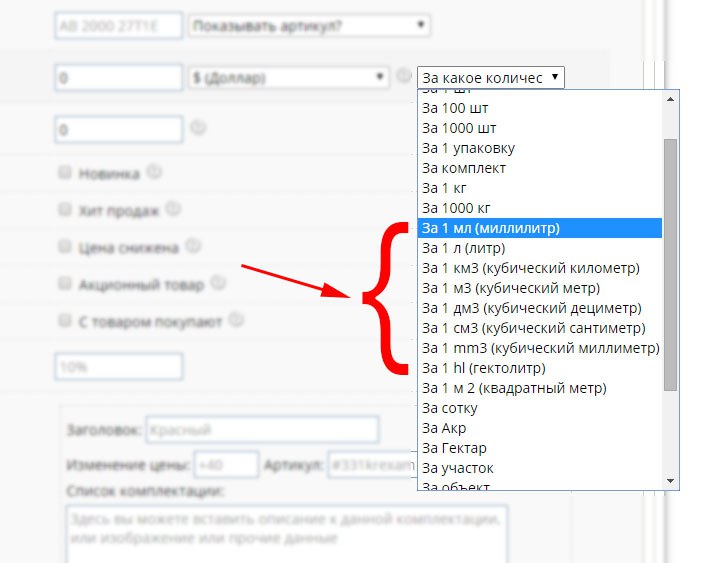The width and height of the screenshot is (702, 563).
Task: Pick За 1 м 2 (квадратный метр)
Action: click(x=514, y=388)
